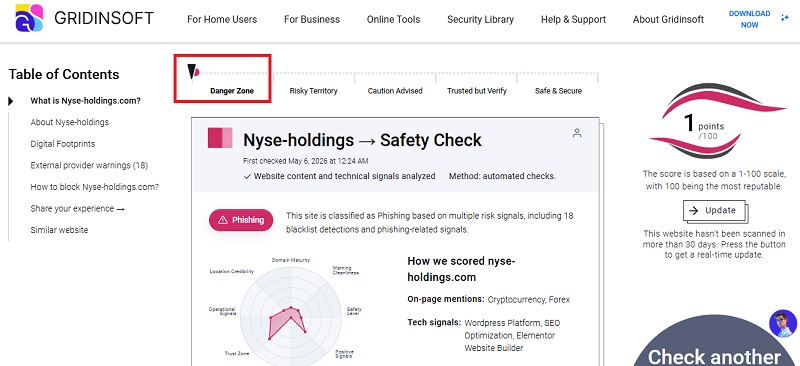The image size is (800, 366).
Task: Open the For Business menu
Action: tap(312, 19)
